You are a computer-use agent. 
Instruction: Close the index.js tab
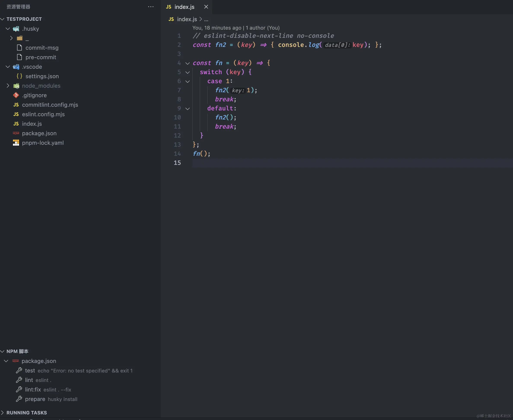pos(206,7)
